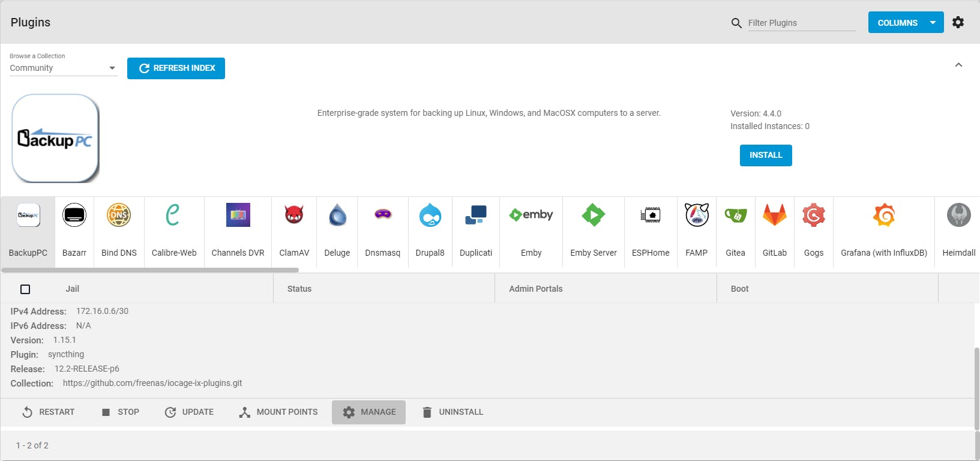Select the Drupal8 plugin icon
980x461 pixels.
click(430, 215)
